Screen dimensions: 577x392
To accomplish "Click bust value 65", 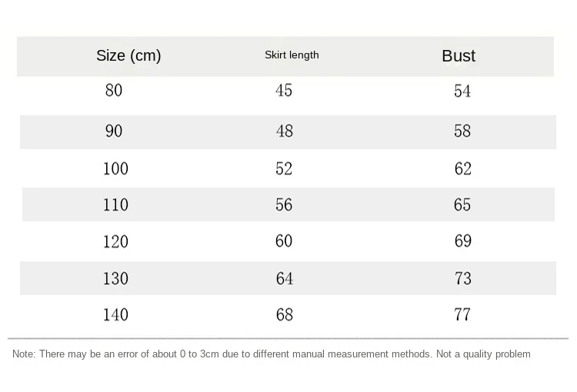I will 462,204.
